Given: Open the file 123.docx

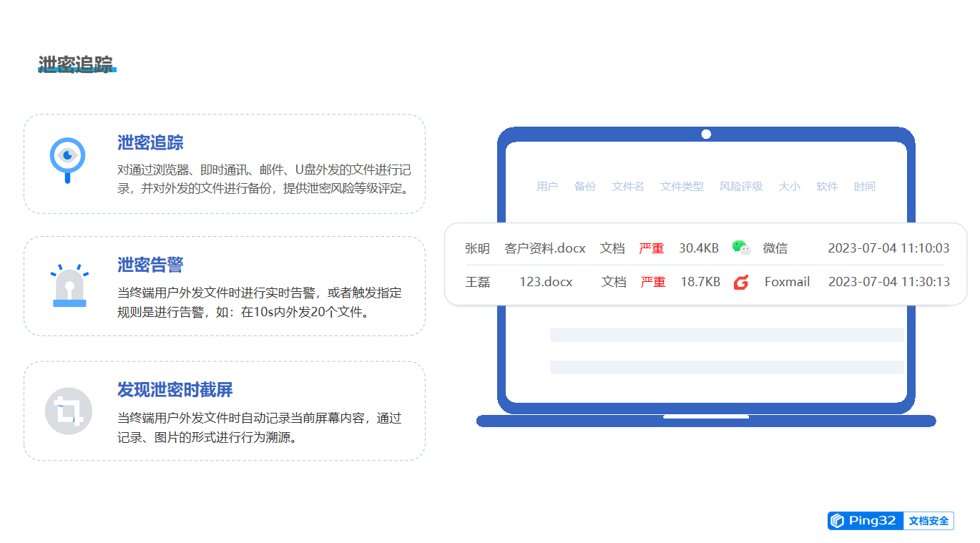Looking at the screenshot, I should coord(546,282).
